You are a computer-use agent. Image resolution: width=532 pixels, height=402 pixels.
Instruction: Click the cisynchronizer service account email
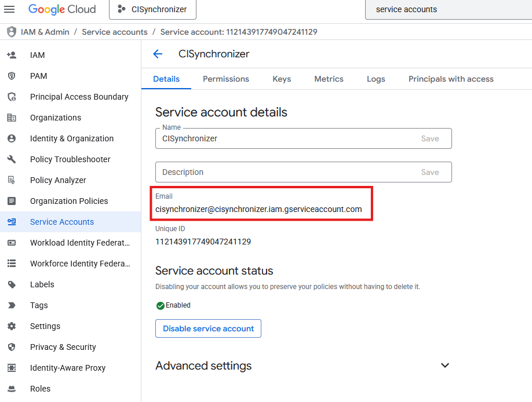(258, 209)
